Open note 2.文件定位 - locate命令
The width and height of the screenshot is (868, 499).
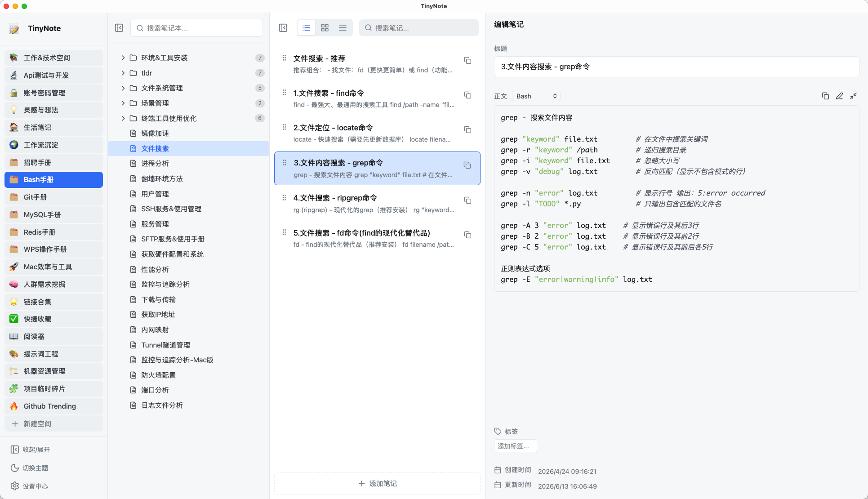point(377,133)
